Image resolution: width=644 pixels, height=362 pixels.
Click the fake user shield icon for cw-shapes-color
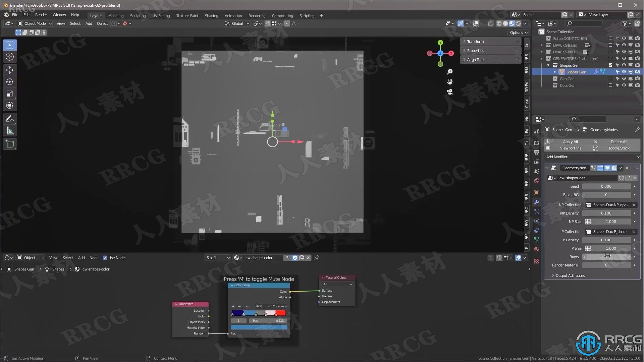295,258
